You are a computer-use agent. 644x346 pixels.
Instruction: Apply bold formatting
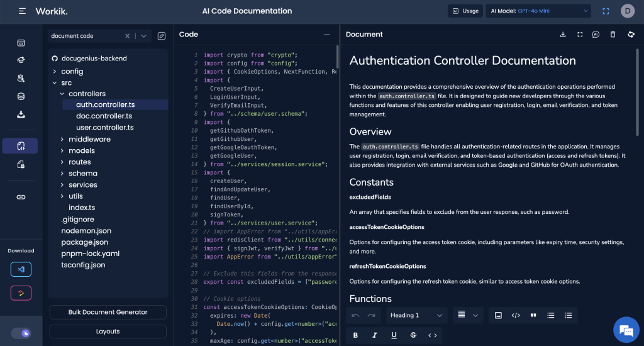click(355, 335)
